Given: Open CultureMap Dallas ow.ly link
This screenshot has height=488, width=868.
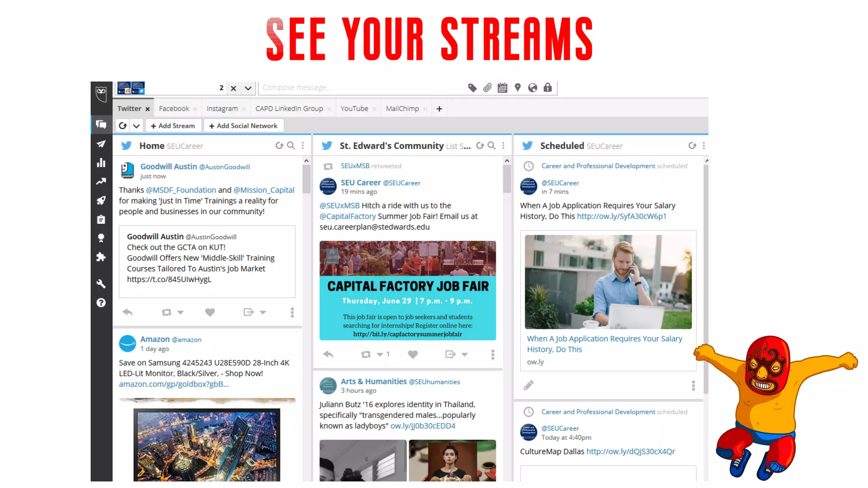Looking at the screenshot, I should pos(631,452).
